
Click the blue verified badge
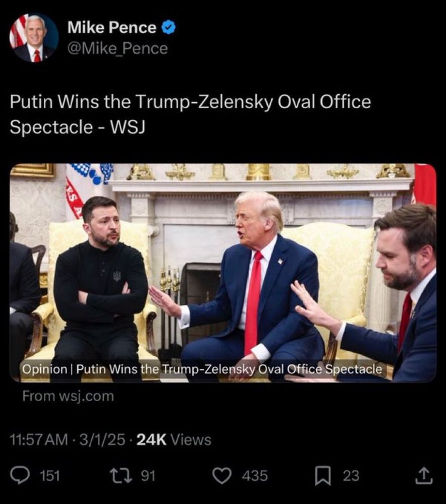[169, 27]
